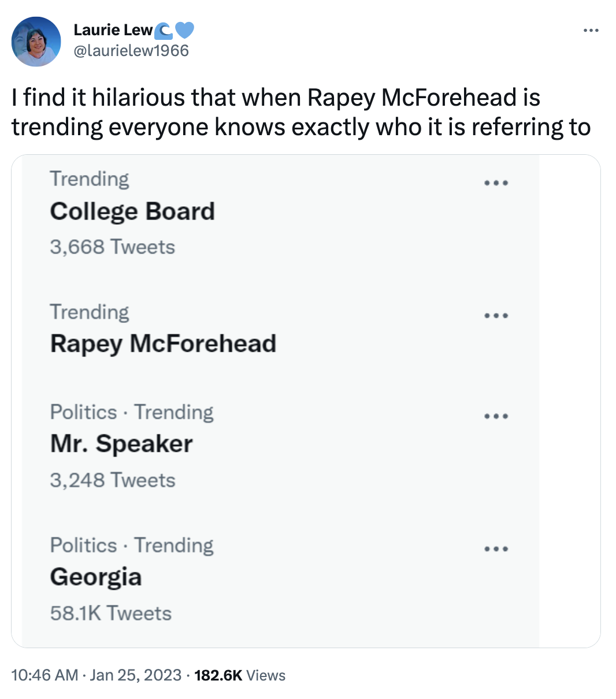616x699 pixels.
Task: Click the wave emoji in the display name
Action: (165, 29)
